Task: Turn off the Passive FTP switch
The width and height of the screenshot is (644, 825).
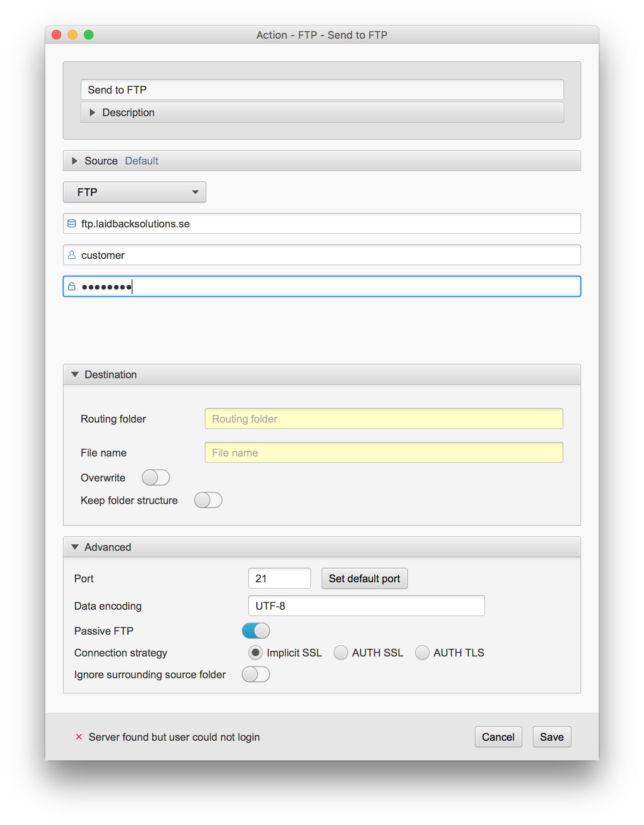Action: pos(256,631)
